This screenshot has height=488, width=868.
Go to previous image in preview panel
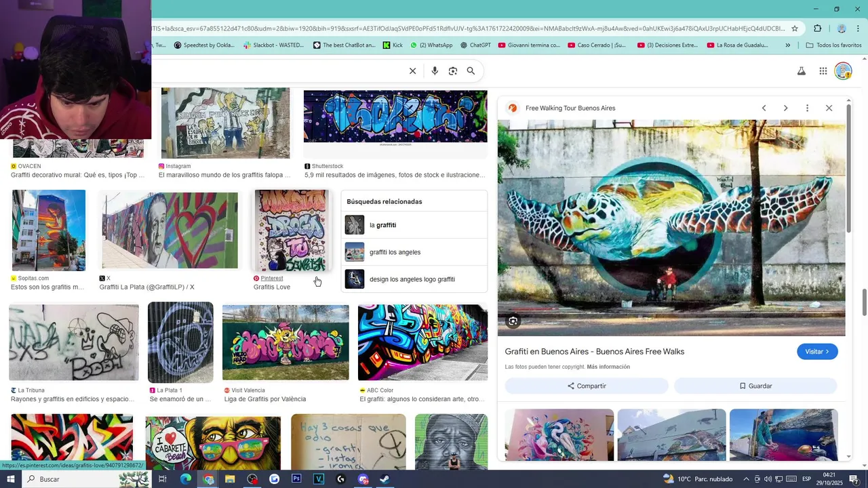pos(764,108)
